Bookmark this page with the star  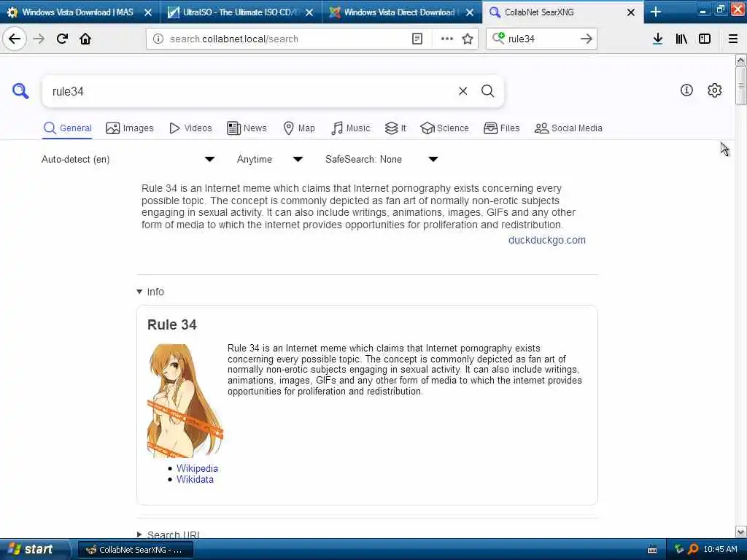[468, 39]
